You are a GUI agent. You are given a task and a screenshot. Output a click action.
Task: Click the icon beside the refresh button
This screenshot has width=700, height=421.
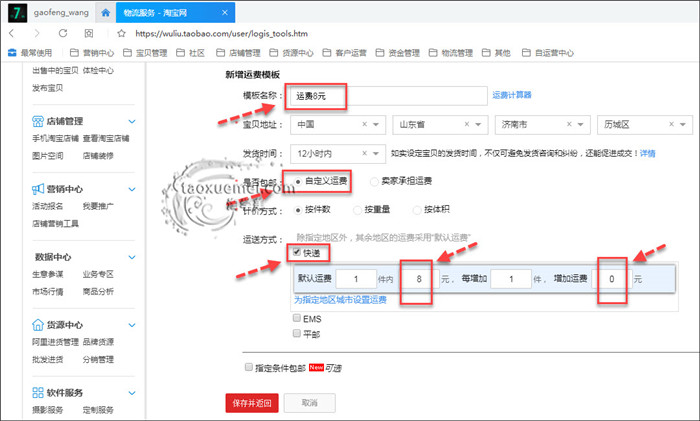(x=89, y=33)
